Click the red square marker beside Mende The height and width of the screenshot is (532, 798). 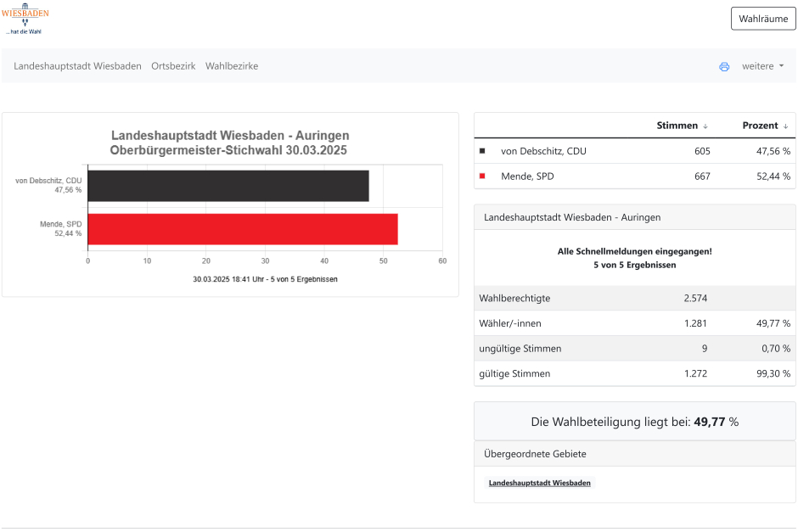(482, 176)
